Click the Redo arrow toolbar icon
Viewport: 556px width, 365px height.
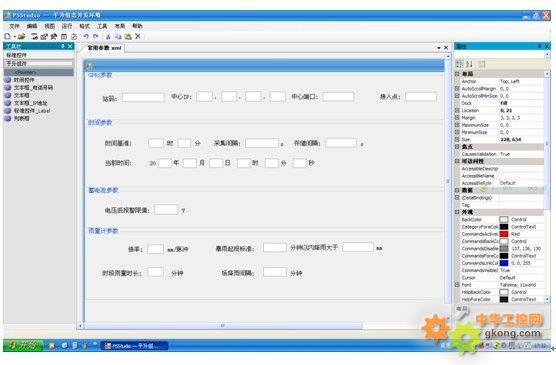[x=96, y=36]
